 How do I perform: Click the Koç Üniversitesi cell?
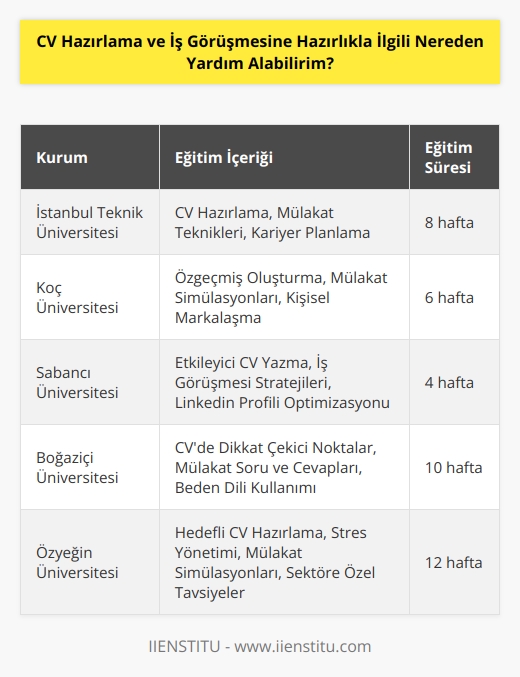click(90, 297)
